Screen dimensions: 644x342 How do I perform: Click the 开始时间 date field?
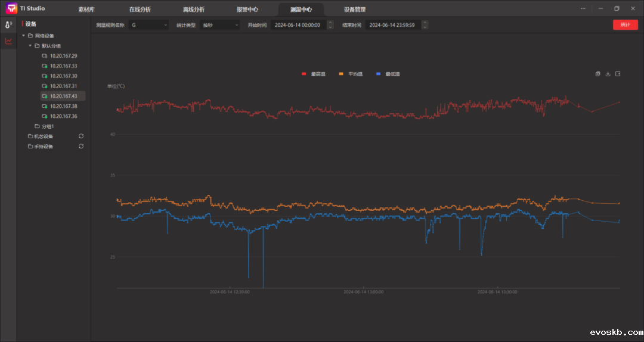298,25
